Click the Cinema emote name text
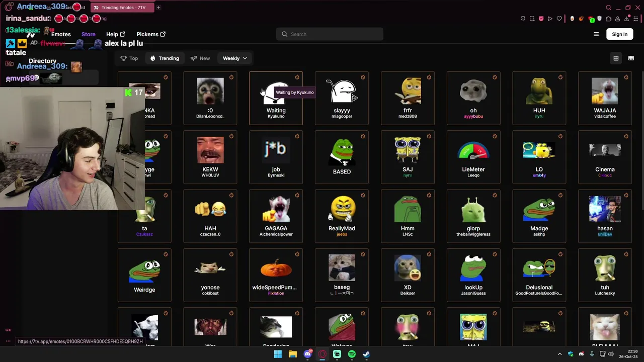This screenshot has width=644, height=362. pyautogui.click(x=605, y=169)
